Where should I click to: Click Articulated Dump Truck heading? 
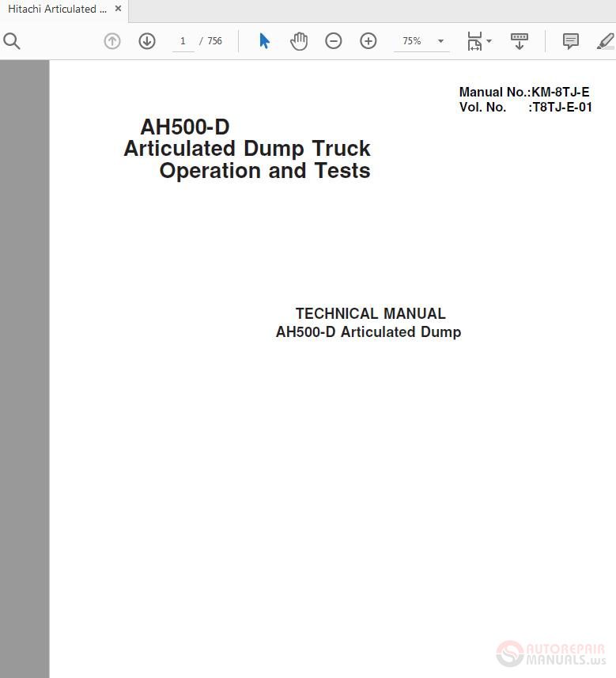click(247, 149)
